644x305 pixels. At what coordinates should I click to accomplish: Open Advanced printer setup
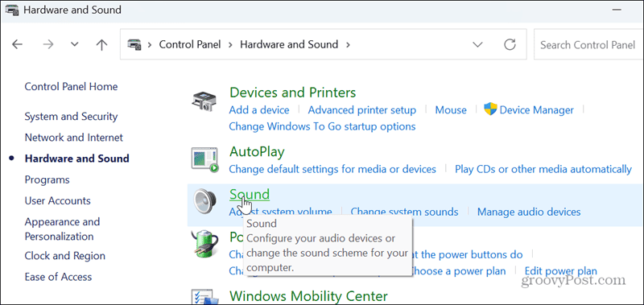(x=361, y=110)
